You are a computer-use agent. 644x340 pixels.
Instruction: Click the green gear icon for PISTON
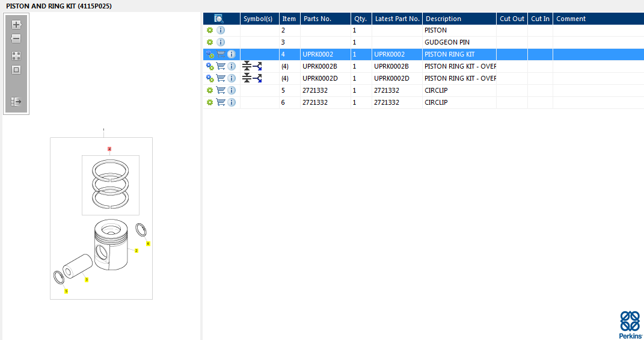(x=210, y=30)
